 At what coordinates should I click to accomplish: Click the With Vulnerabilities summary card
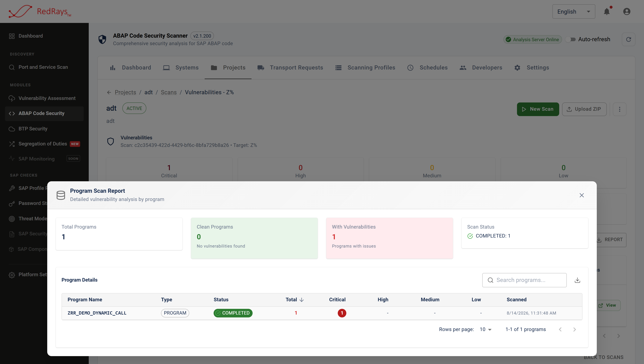389,238
